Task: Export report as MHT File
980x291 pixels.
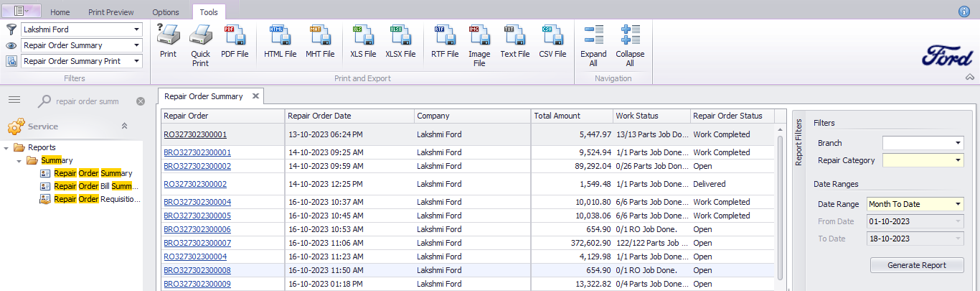Action: coord(320,41)
